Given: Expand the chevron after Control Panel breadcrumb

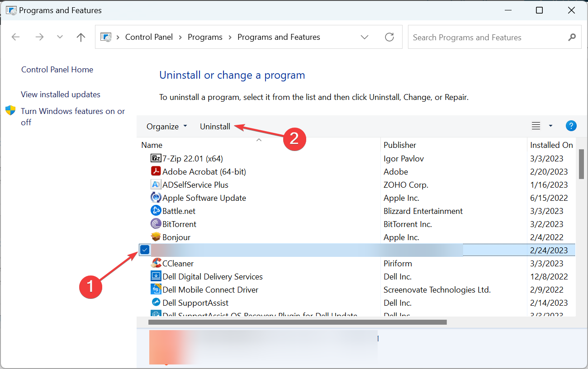Looking at the screenshot, I should click(x=181, y=37).
